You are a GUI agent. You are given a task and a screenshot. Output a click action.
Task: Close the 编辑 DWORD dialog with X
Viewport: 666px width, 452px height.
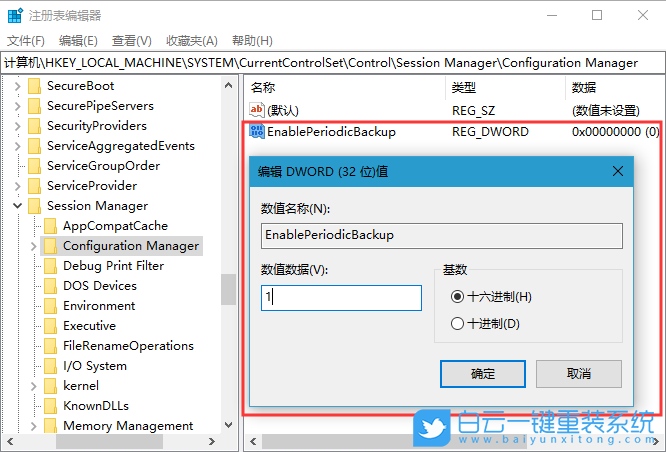pos(618,171)
